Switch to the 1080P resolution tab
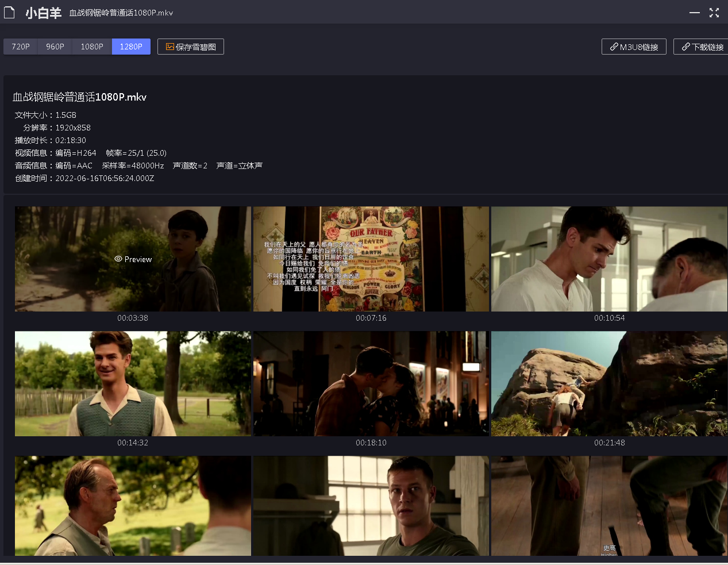The image size is (728, 565). [92, 47]
